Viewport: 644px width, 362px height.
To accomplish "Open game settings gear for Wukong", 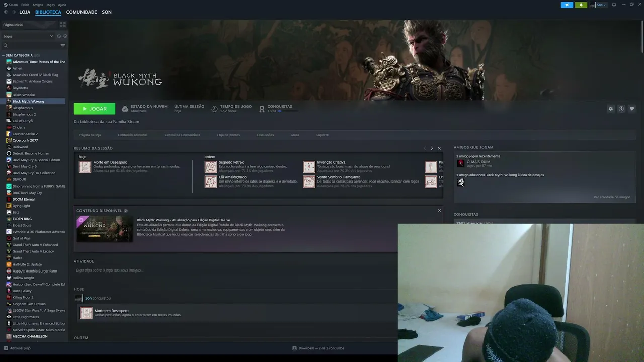I will [x=611, y=109].
